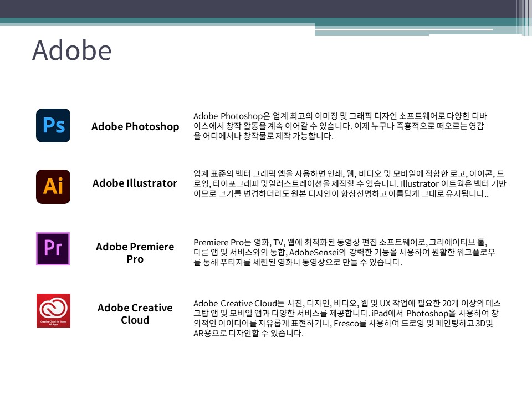The width and height of the screenshot is (532, 399).
Task: Select the "Adobe Premiere Pro" bold label
Action: 135,253
